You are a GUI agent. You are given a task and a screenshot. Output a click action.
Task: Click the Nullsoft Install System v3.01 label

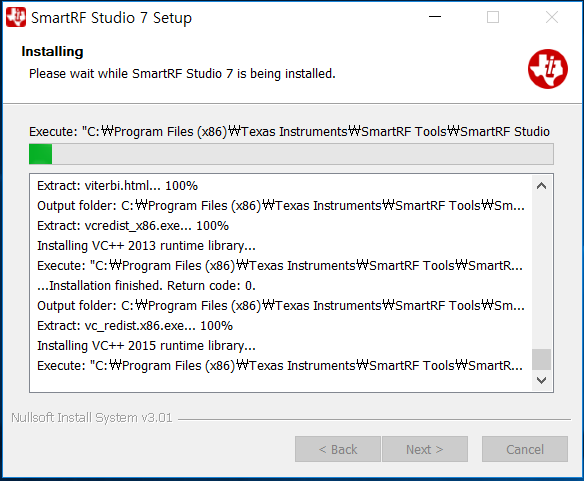92,418
